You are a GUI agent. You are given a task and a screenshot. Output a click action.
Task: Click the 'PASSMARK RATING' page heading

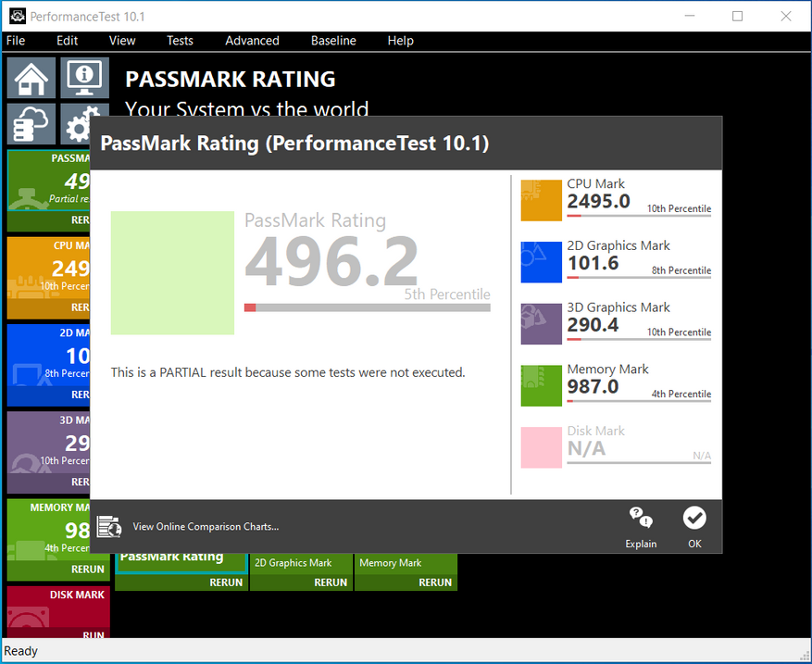point(231,80)
